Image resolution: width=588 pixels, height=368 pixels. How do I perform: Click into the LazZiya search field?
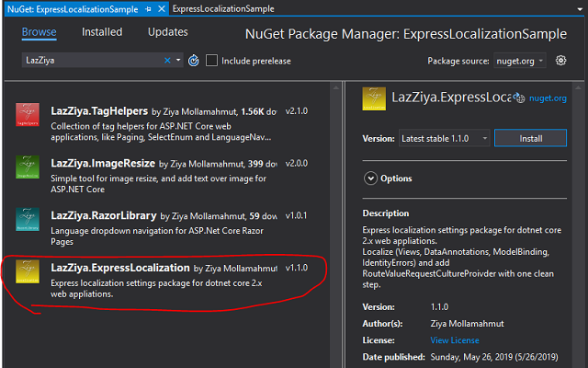[x=92, y=61]
